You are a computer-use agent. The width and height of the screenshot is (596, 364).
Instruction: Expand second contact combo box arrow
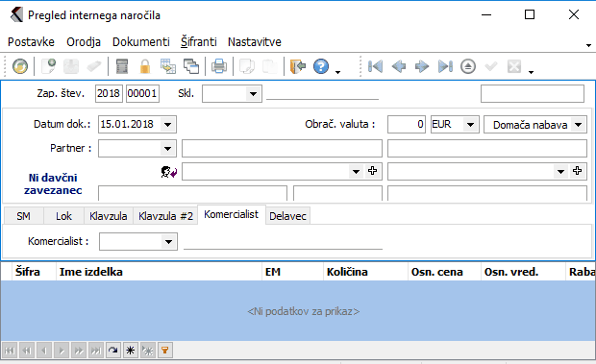560,172
